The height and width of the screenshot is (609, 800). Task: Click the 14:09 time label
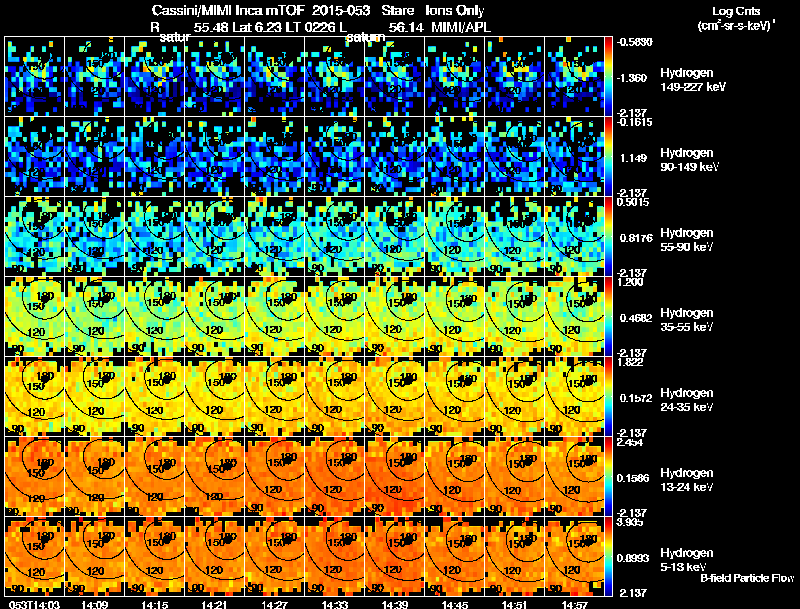click(94, 605)
